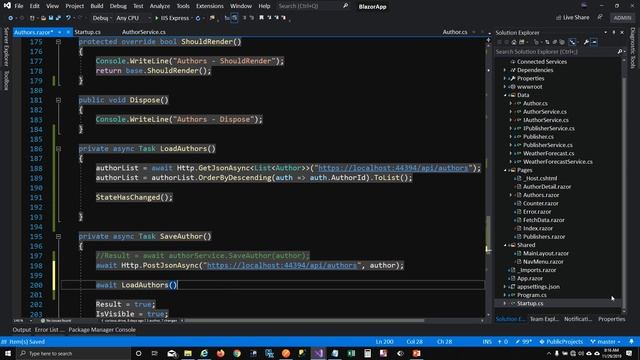Click the Save All toolbar icon
640x360 pixels.
(58, 18)
